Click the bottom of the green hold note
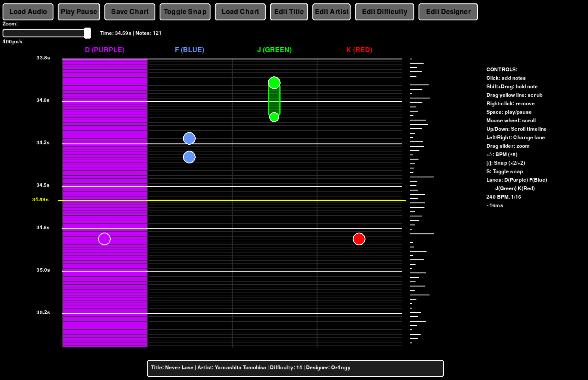588x380 pixels. tap(274, 117)
